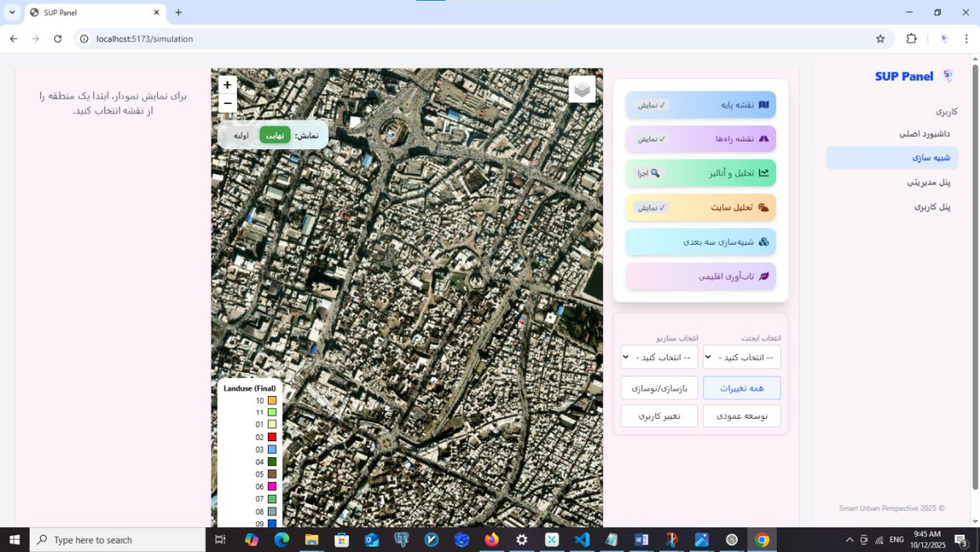Screen dimensions: 980x552
Task: Click the leaf icon for تاب‌آوری اقلیمی
Action: click(763, 276)
